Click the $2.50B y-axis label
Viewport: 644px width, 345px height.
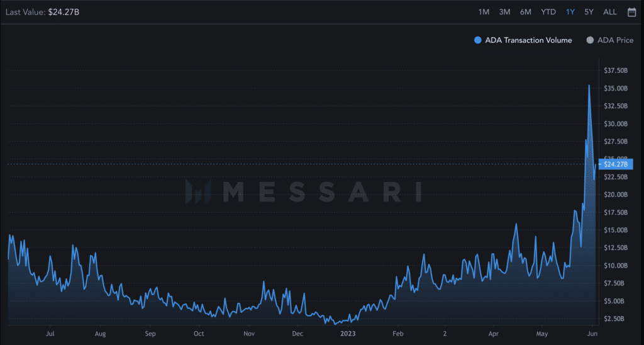(x=614, y=319)
